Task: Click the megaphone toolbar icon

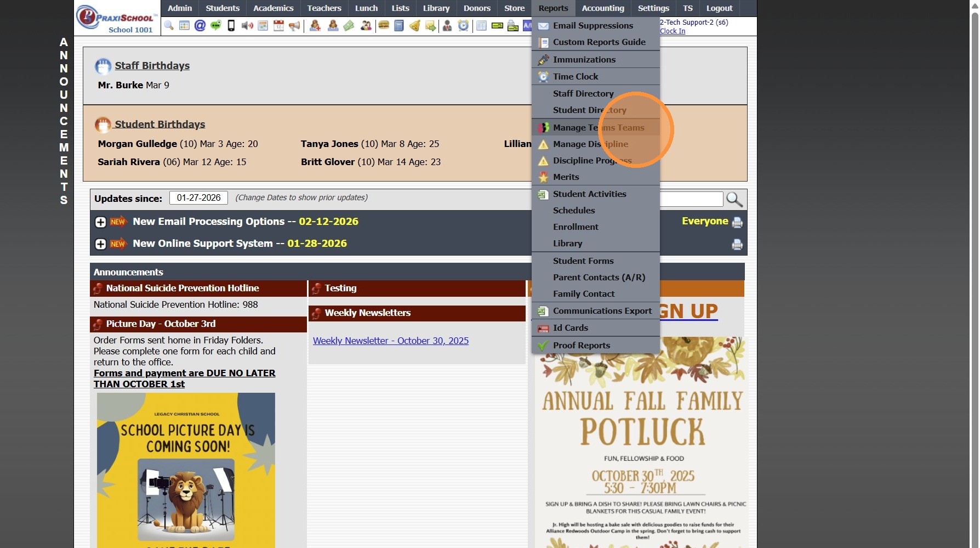Action: [x=295, y=26]
